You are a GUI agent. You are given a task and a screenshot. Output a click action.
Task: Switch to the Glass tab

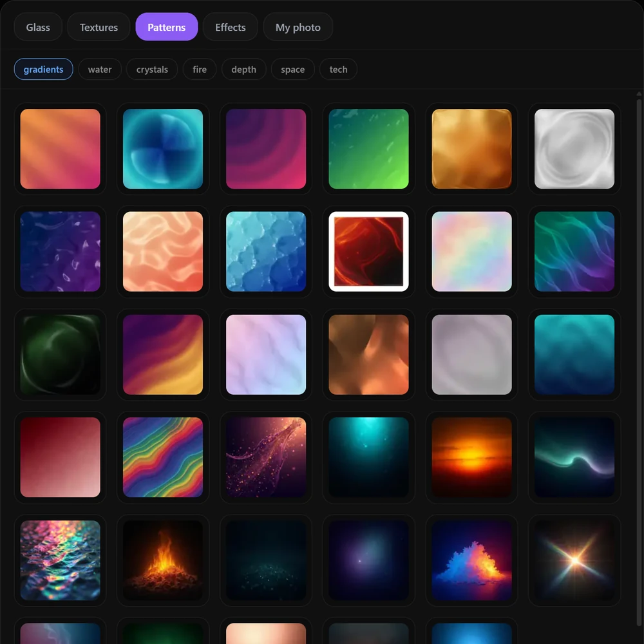[x=38, y=27]
